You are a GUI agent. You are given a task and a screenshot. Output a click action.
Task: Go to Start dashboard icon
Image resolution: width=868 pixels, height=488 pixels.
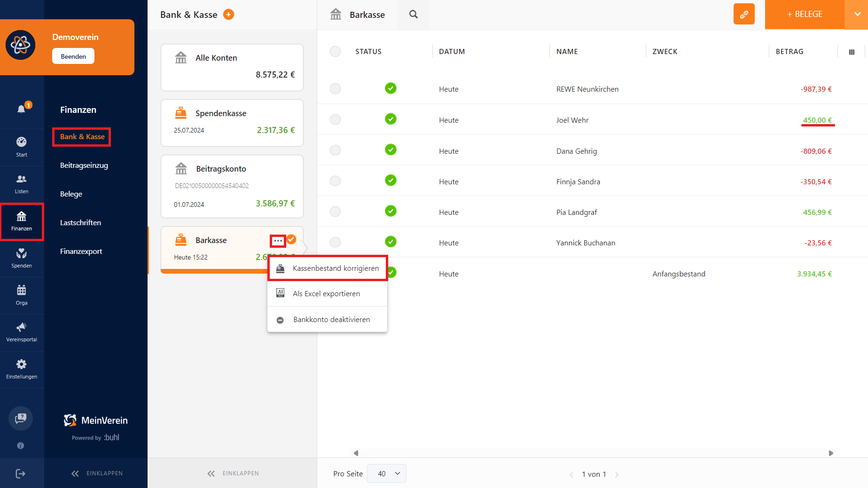pyautogui.click(x=22, y=142)
